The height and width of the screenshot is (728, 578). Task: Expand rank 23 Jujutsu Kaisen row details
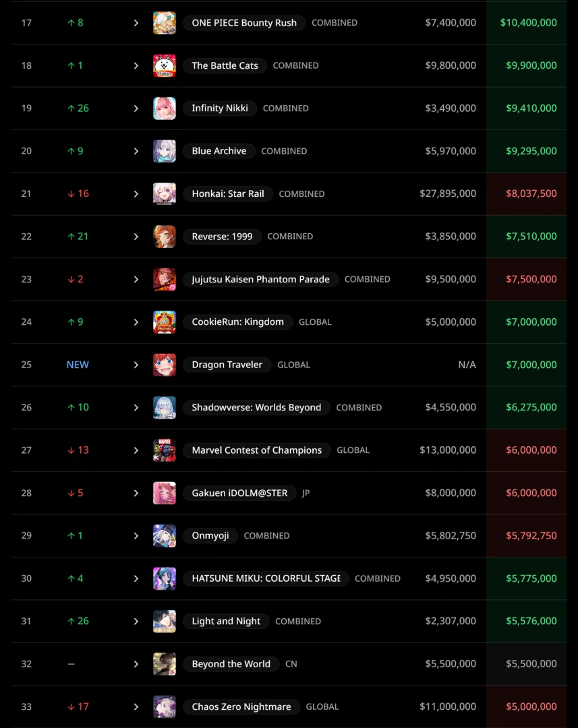(x=136, y=279)
